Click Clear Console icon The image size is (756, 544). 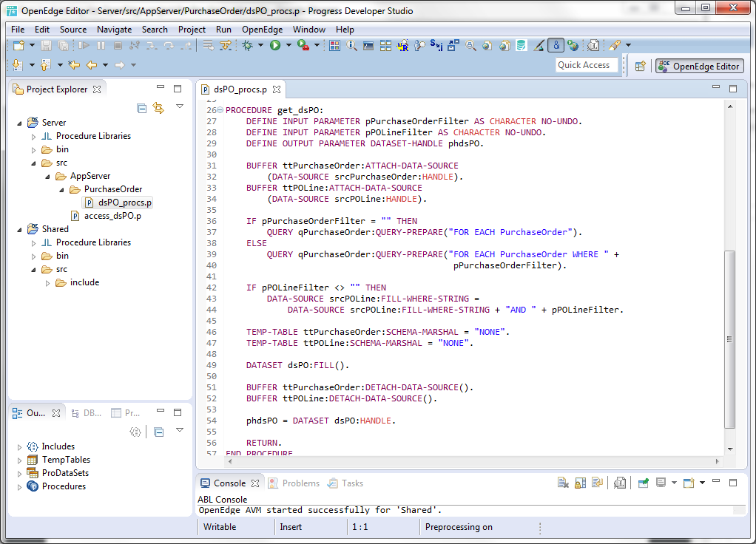pos(563,483)
